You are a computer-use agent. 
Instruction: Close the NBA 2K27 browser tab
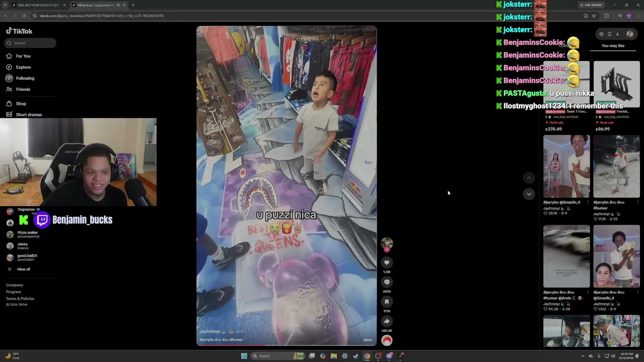pos(64,5)
